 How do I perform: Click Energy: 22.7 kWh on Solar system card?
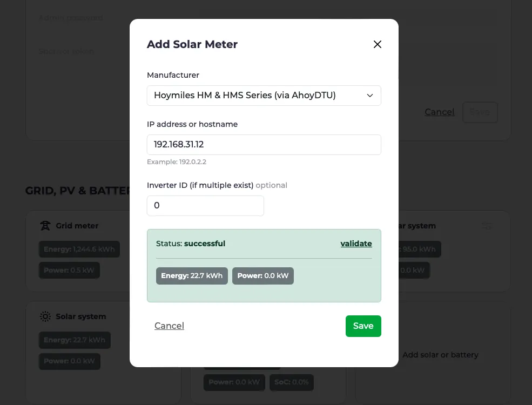click(x=75, y=340)
